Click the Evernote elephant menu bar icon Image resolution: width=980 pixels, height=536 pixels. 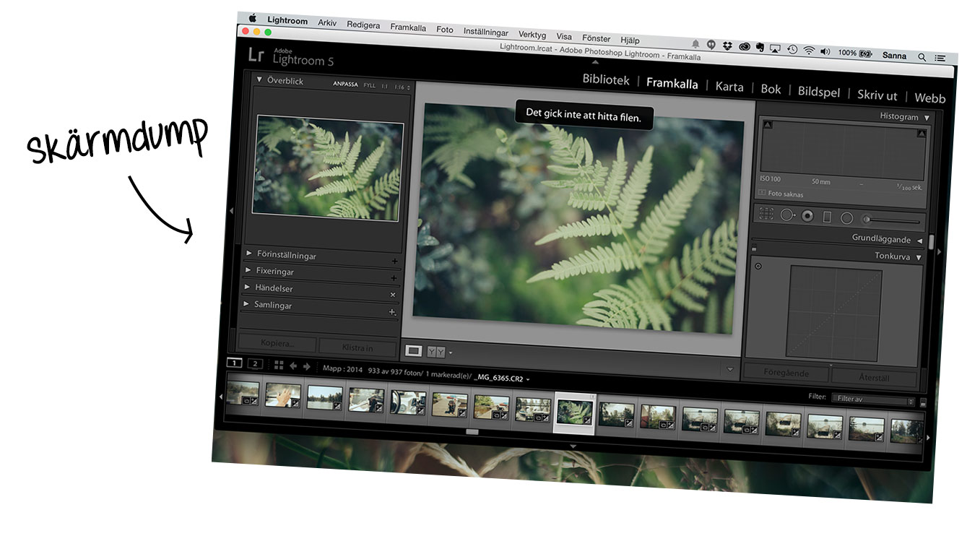click(760, 48)
